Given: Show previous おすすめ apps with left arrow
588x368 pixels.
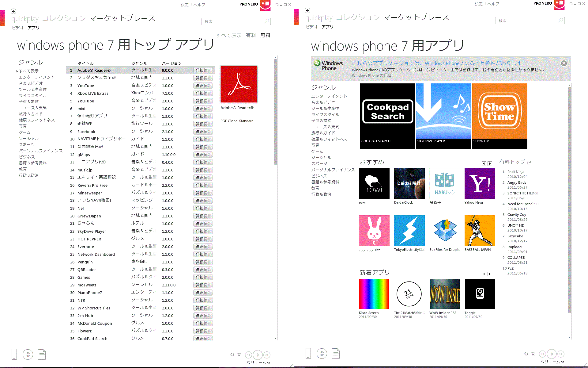Looking at the screenshot, I should click(484, 163).
